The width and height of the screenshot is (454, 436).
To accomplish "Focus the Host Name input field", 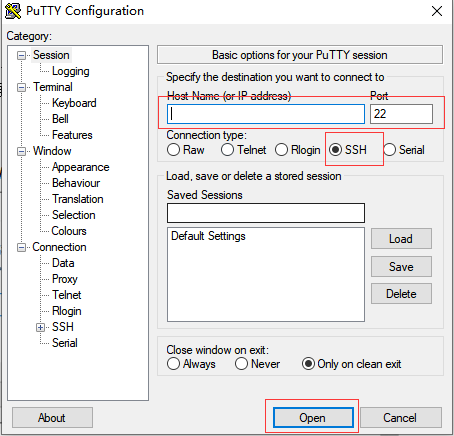I will click(x=266, y=114).
